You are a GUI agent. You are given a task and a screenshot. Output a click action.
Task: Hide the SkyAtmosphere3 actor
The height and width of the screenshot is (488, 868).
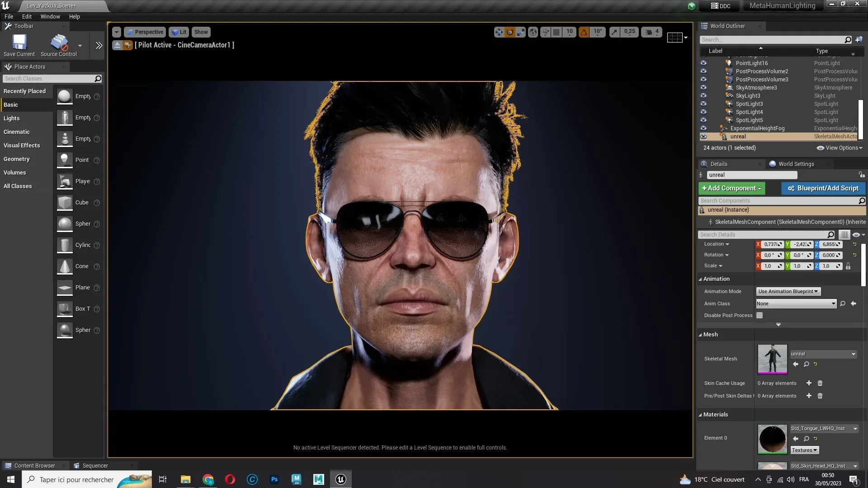click(x=703, y=87)
